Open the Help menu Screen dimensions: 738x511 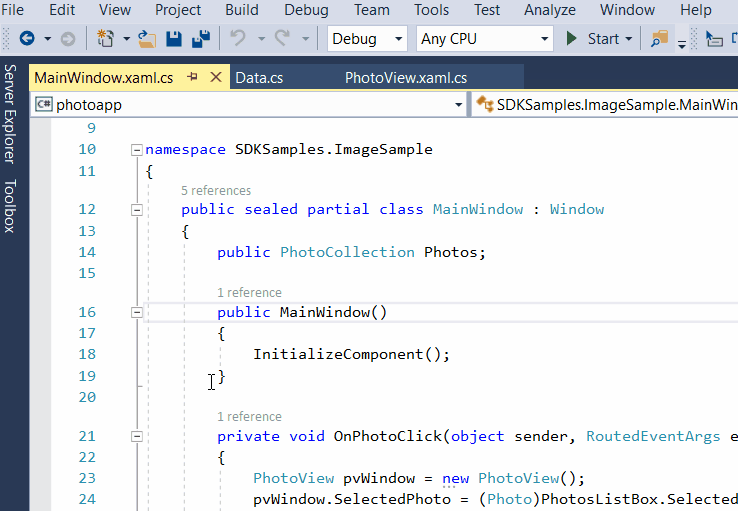coord(696,9)
